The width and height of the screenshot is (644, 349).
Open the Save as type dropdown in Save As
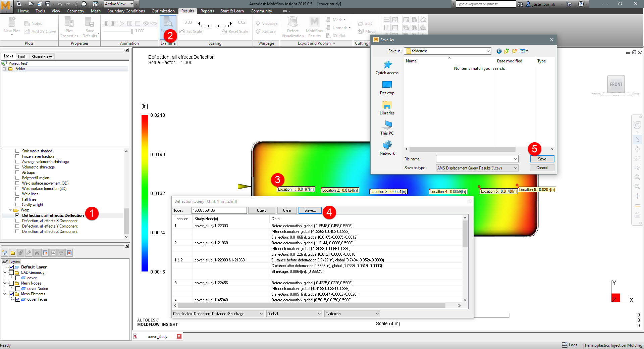click(516, 168)
